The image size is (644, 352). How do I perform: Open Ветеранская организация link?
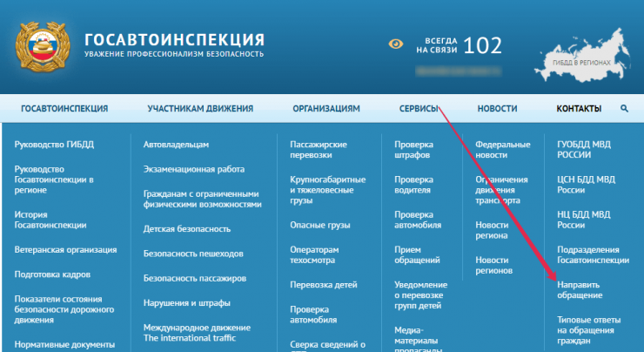(x=66, y=249)
